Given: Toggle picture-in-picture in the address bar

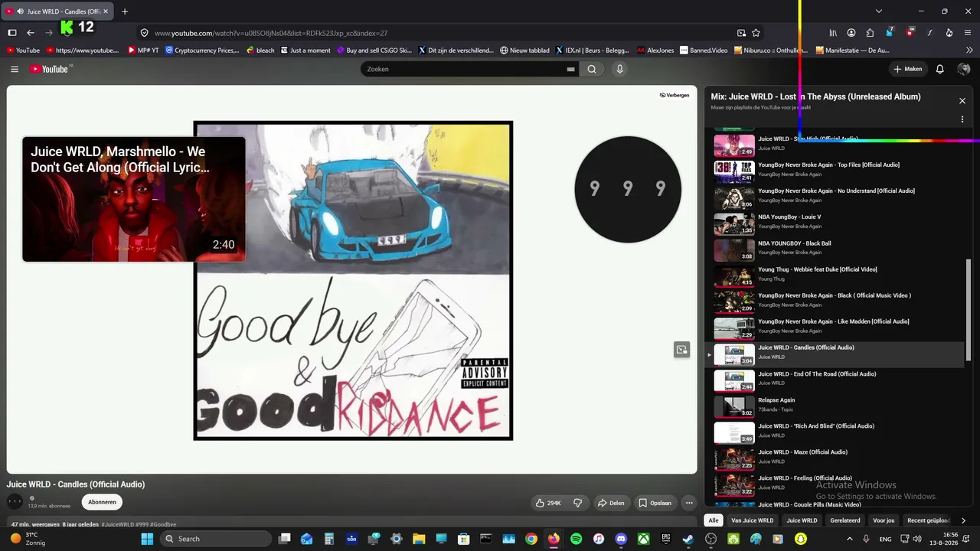Looking at the screenshot, I should pos(741,33).
